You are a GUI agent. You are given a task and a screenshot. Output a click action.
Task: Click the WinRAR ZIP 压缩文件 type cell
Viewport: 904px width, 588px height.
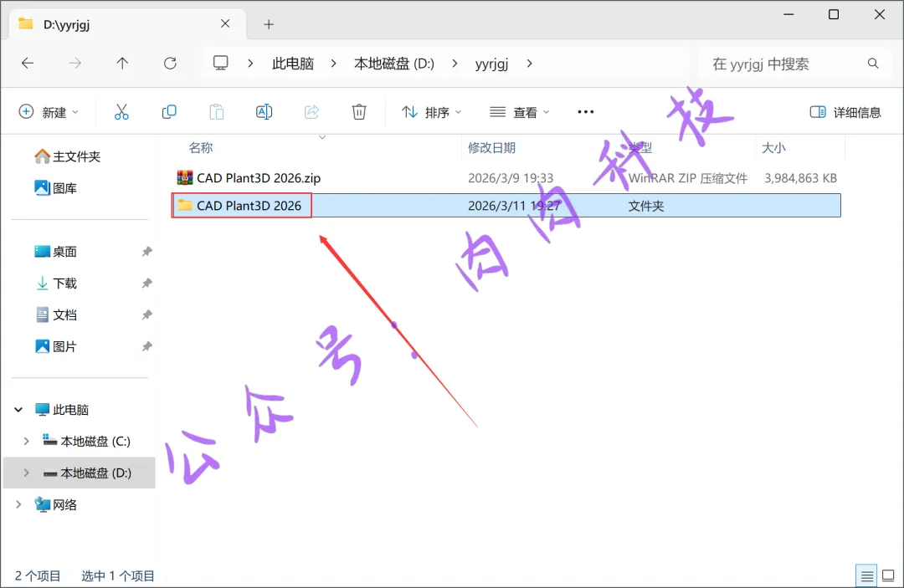click(x=687, y=178)
